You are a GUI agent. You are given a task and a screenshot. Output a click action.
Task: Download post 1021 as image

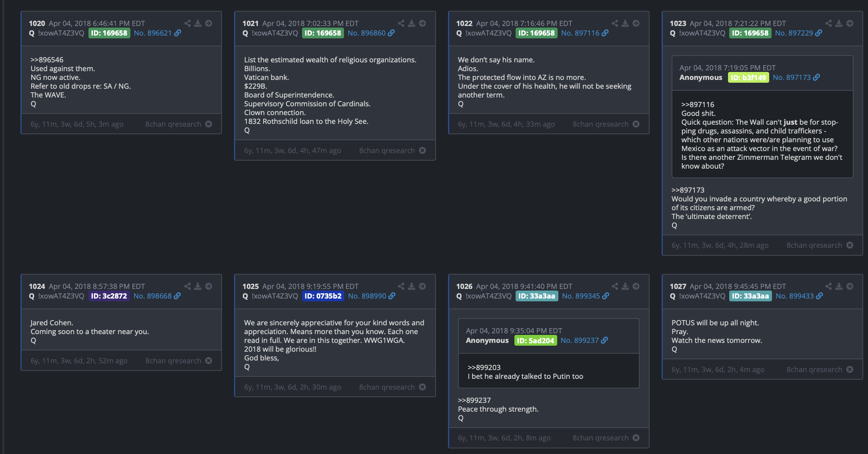click(412, 24)
